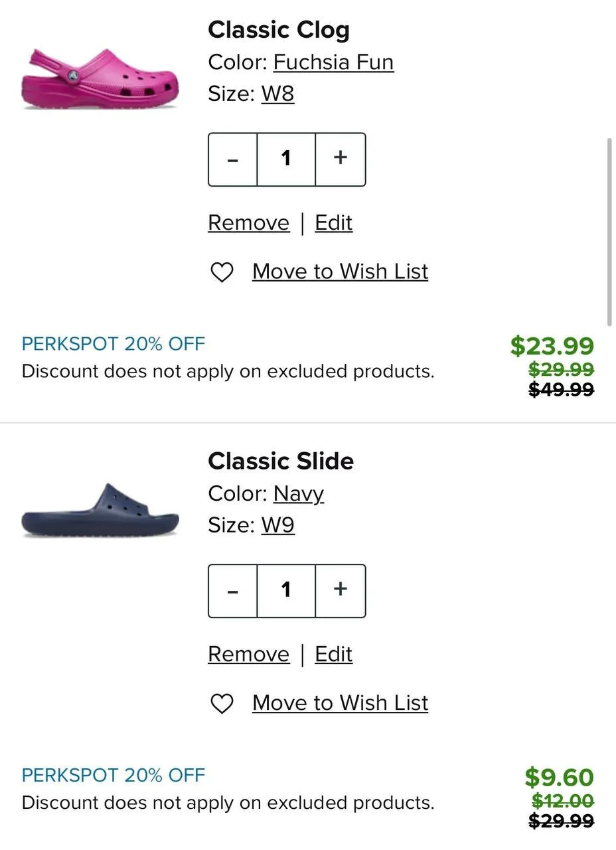Click the page scrollbar on the right

[x=609, y=232]
